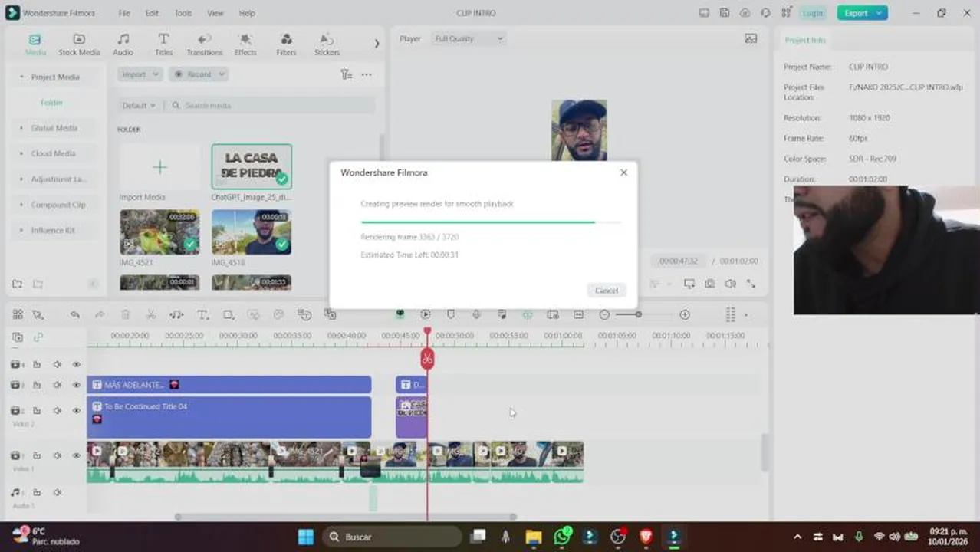Click the player volume speaker icon
Screen dimensions: 980x552
pyautogui.click(x=730, y=284)
